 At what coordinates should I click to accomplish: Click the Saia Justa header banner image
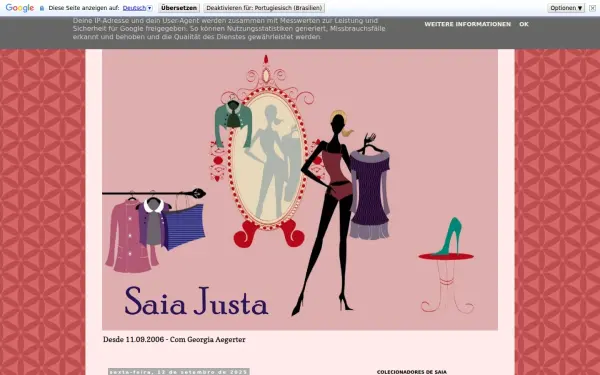(x=300, y=189)
